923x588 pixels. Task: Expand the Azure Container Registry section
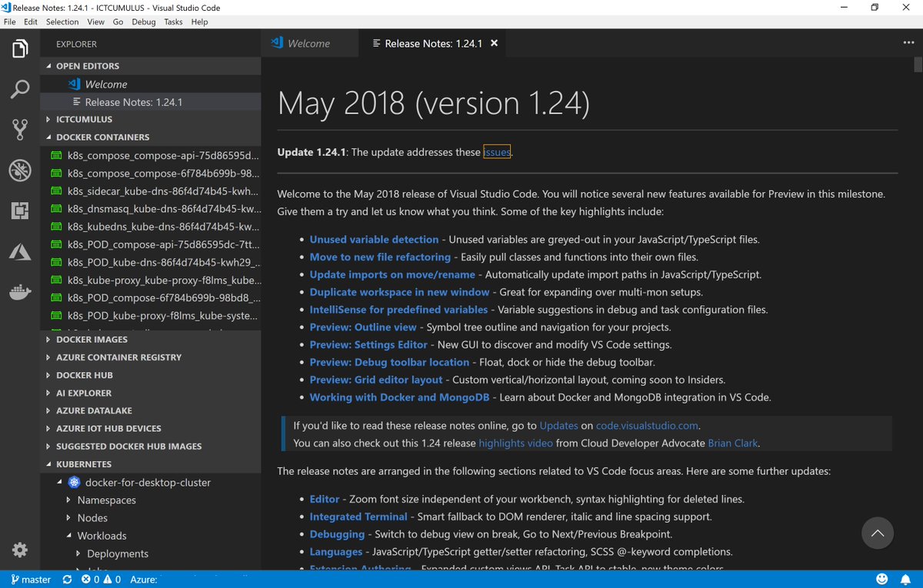point(151,357)
